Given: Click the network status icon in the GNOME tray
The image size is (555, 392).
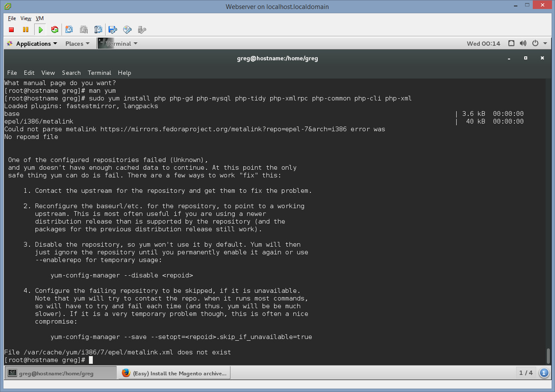Looking at the screenshot, I should point(511,44).
